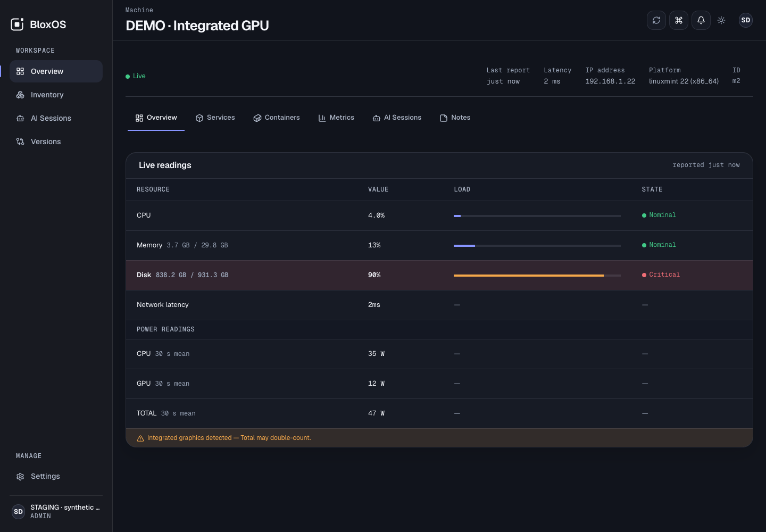Click the STAGING synthetic account label
The image size is (766, 532).
coord(65,508)
